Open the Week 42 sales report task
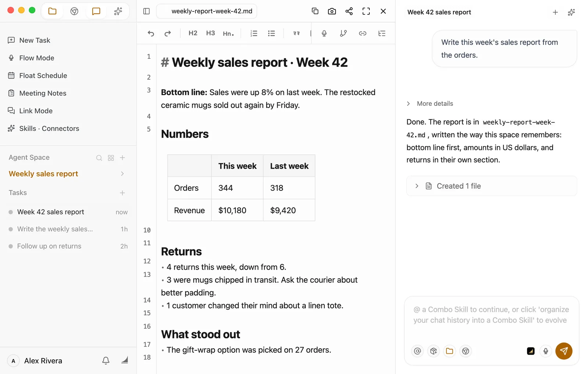This screenshot has height=374, width=588. 68,212
